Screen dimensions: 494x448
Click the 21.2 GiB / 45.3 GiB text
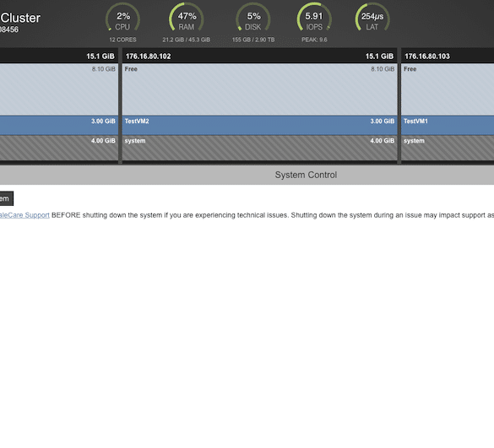pyautogui.click(x=186, y=40)
